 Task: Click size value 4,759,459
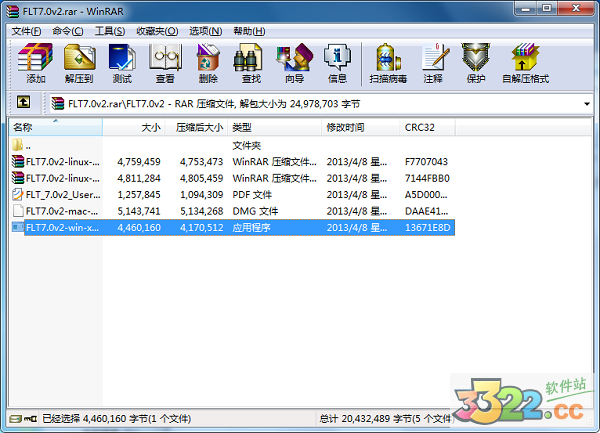(139, 162)
